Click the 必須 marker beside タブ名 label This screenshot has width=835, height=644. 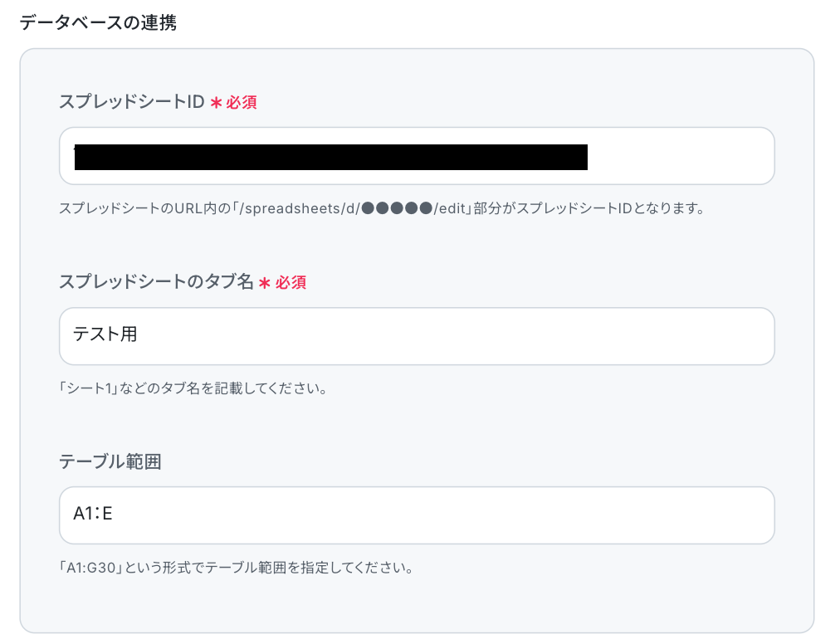(291, 282)
